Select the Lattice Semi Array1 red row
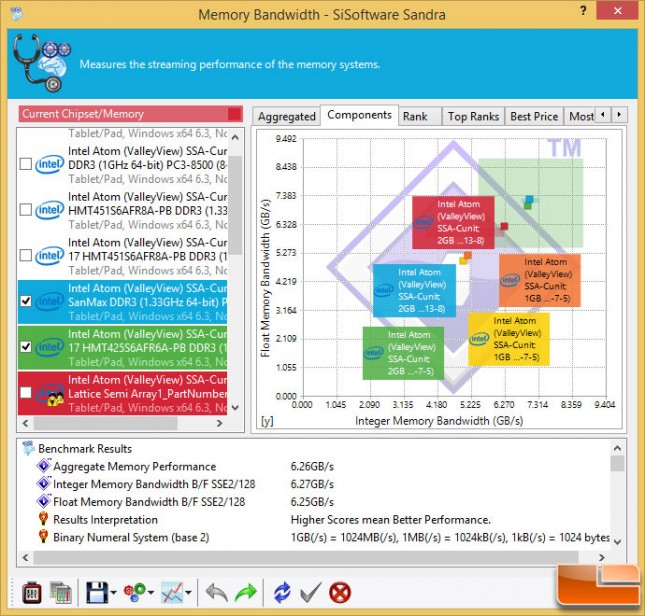 pos(123,393)
